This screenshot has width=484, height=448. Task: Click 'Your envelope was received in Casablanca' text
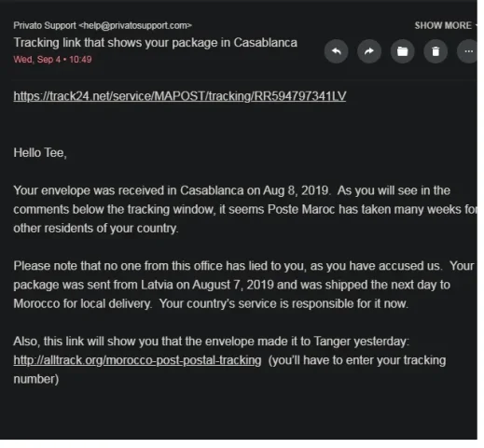[129, 190]
